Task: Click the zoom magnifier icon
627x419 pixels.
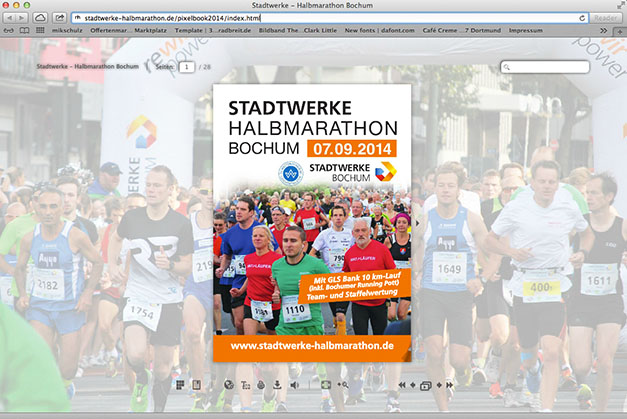Action: [343, 385]
